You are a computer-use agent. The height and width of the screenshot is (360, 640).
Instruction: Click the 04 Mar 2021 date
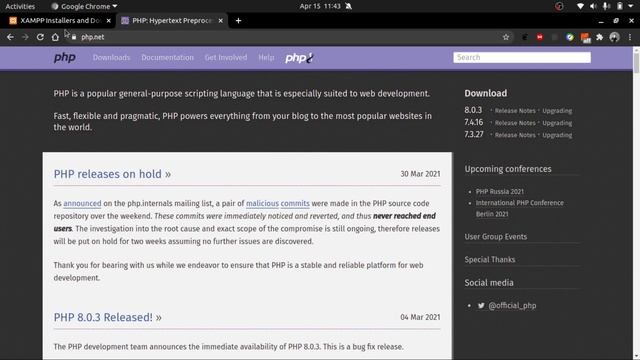420,317
